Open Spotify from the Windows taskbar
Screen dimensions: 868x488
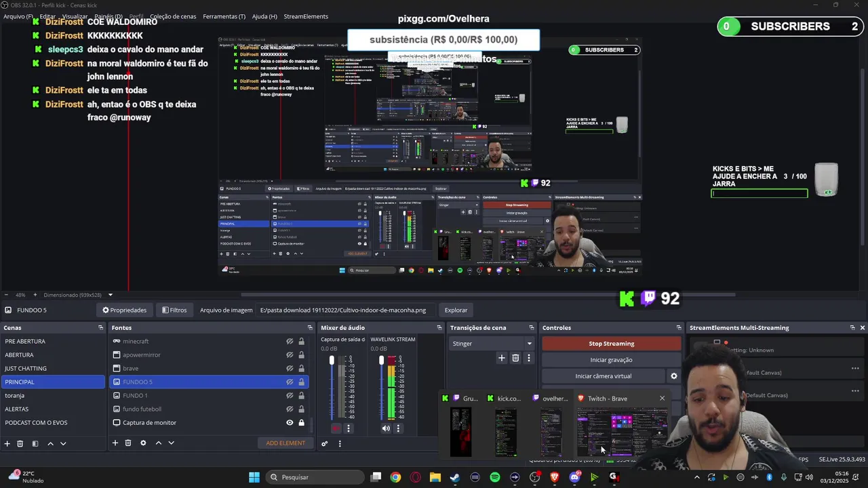pos(495,477)
